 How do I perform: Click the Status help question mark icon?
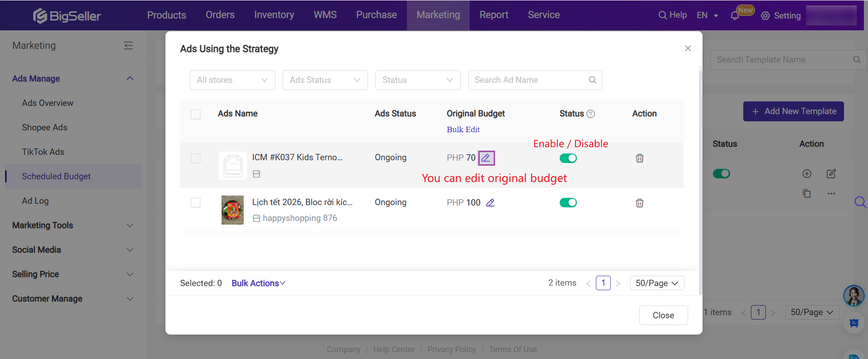(590, 114)
